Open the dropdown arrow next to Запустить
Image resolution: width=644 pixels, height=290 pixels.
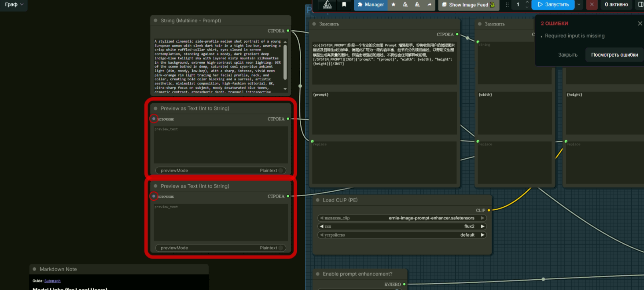tap(579, 4)
